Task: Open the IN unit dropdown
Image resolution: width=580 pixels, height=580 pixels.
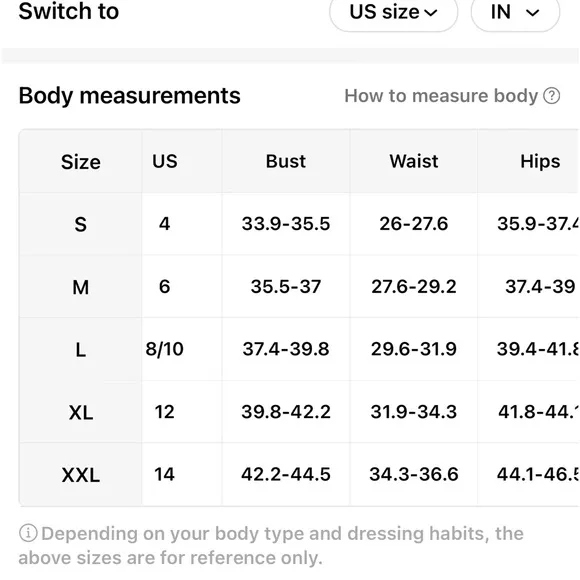Action: 515,13
